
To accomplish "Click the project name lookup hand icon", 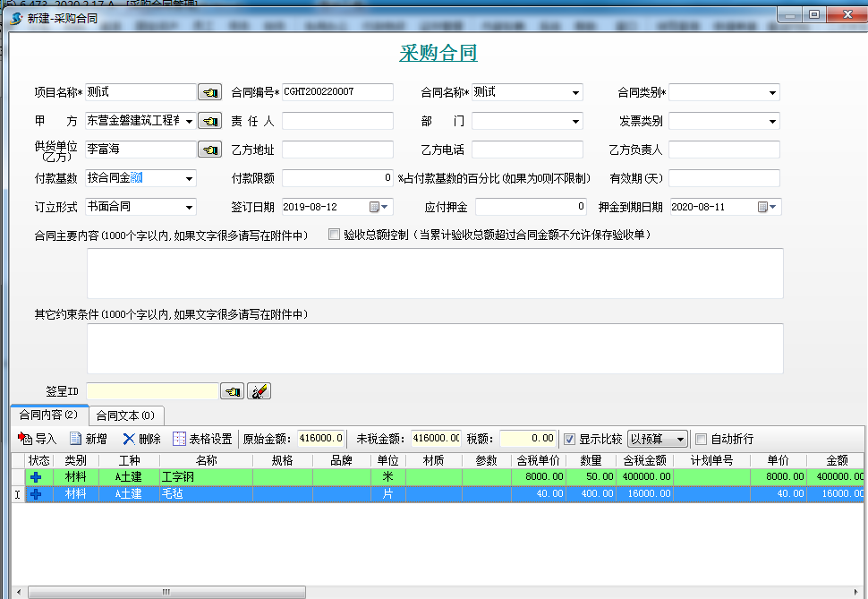I will tap(209, 92).
